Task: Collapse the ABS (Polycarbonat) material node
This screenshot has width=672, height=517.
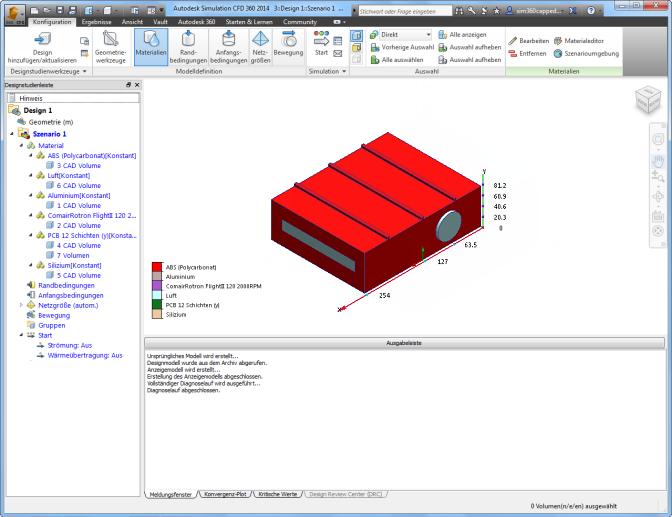Action: point(31,156)
